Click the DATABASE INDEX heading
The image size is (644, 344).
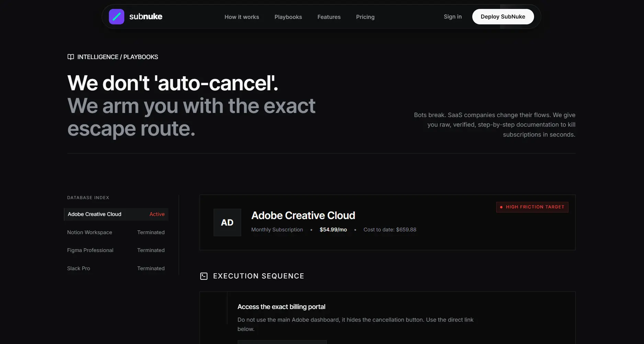coord(88,198)
